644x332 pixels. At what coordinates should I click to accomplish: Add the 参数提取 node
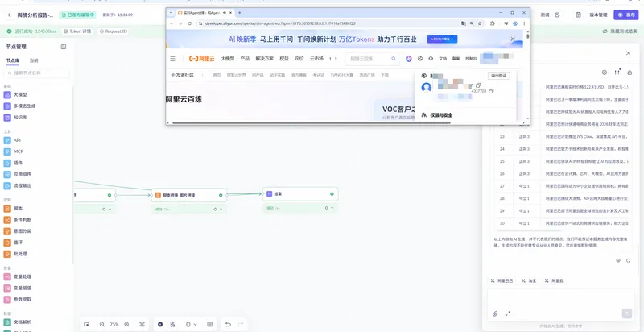[23, 300]
